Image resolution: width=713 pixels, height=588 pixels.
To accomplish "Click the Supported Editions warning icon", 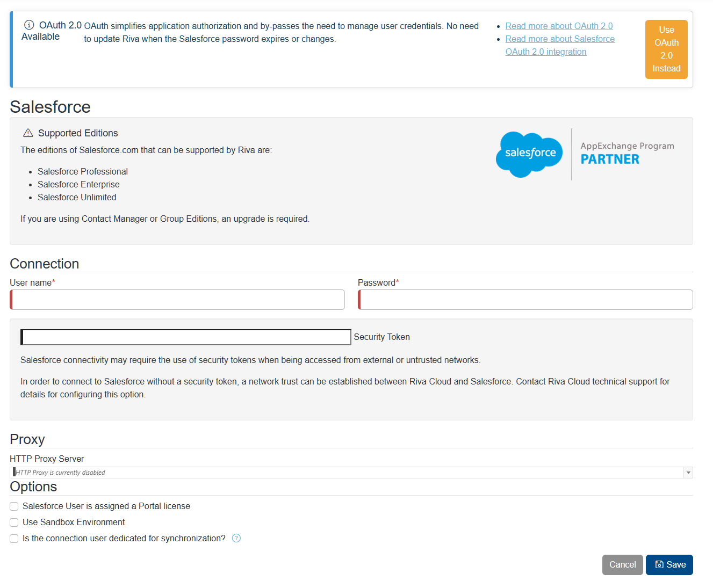I will [28, 133].
